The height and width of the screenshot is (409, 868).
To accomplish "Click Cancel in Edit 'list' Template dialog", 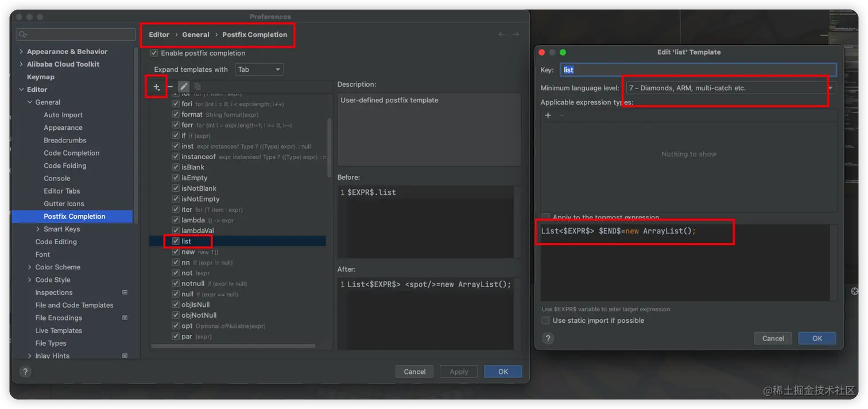I will [x=773, y=338].
